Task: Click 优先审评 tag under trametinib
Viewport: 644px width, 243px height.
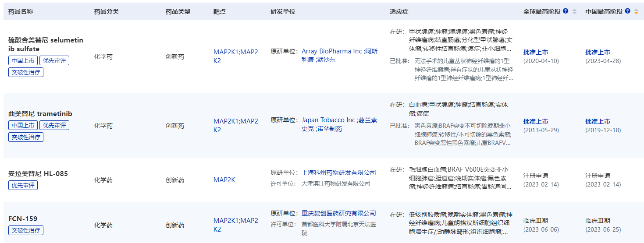Action: click(x=54, y=125)
